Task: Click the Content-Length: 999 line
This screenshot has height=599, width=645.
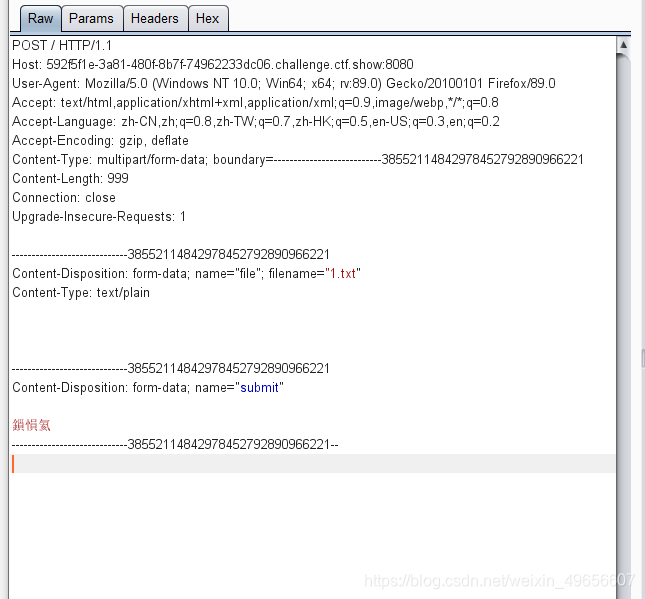Action: (x=70, y=179)
